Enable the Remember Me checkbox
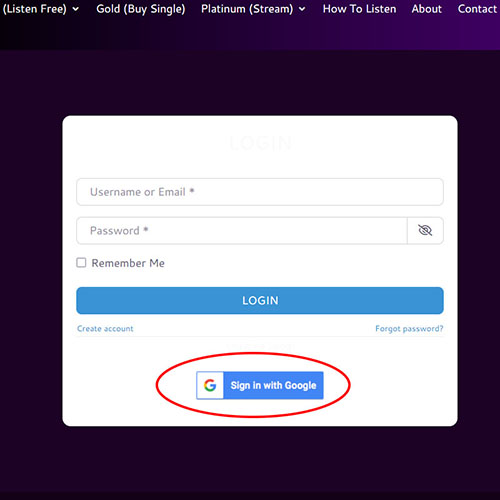The height and width of the screenshot is (500, 500). point(81,263)
